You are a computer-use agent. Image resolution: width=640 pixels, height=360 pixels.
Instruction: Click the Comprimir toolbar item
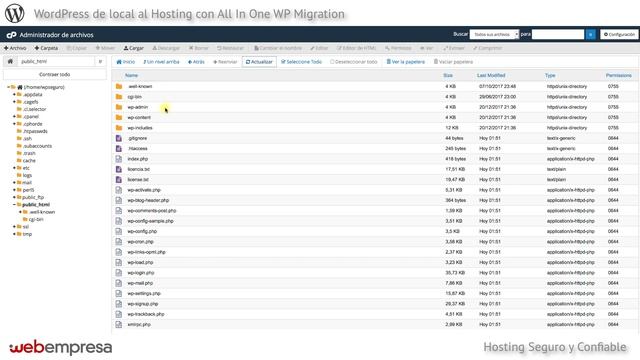[x=487, y=48]
